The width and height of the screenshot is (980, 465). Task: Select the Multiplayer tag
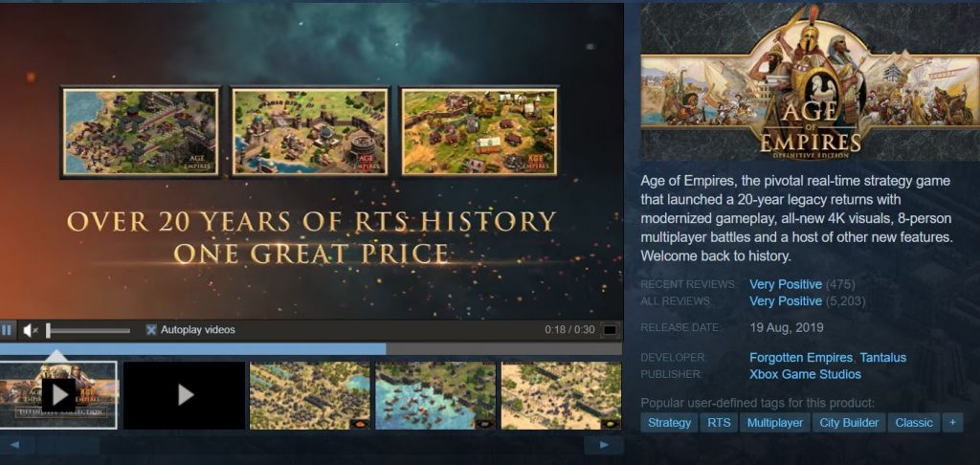[x=775, y=423]
